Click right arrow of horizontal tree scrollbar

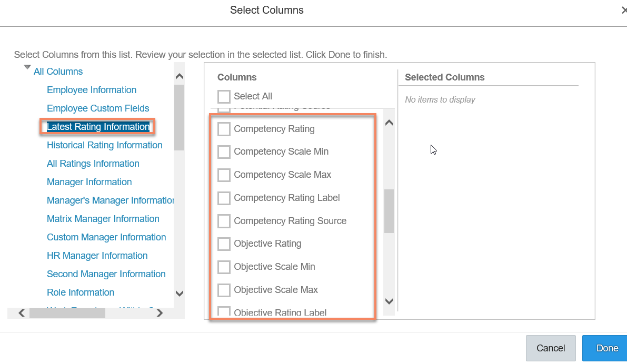tap(160, 313)
